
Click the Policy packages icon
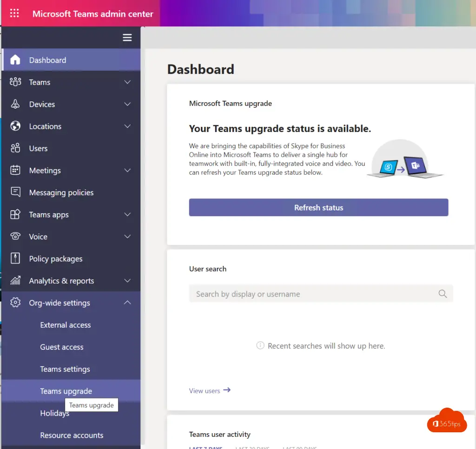point(15,258)
